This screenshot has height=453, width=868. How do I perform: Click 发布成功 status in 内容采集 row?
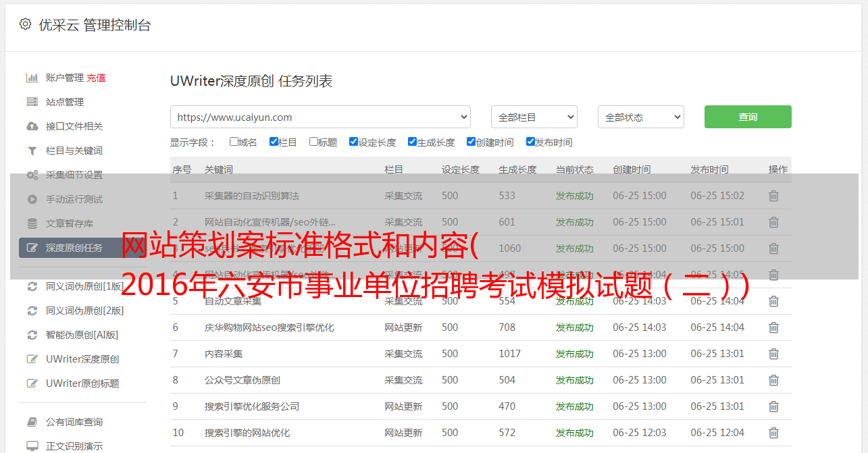click(575, 354)
